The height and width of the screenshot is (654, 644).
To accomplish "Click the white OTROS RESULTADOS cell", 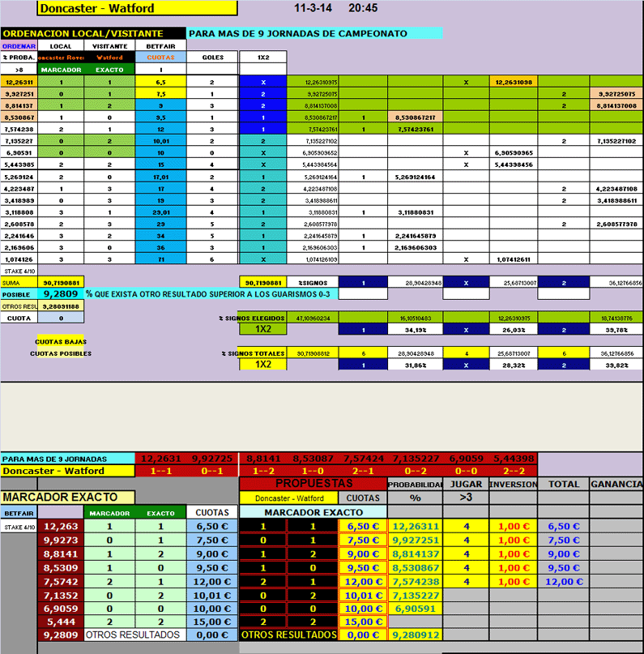I will click(x=135, y=635).
